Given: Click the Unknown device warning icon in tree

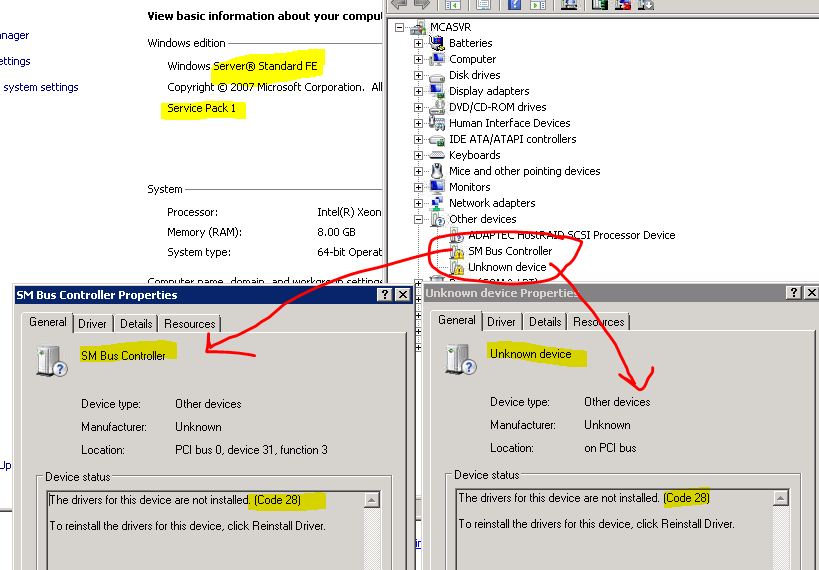Looking at the screenshot, I should click(x=457, y=267).
